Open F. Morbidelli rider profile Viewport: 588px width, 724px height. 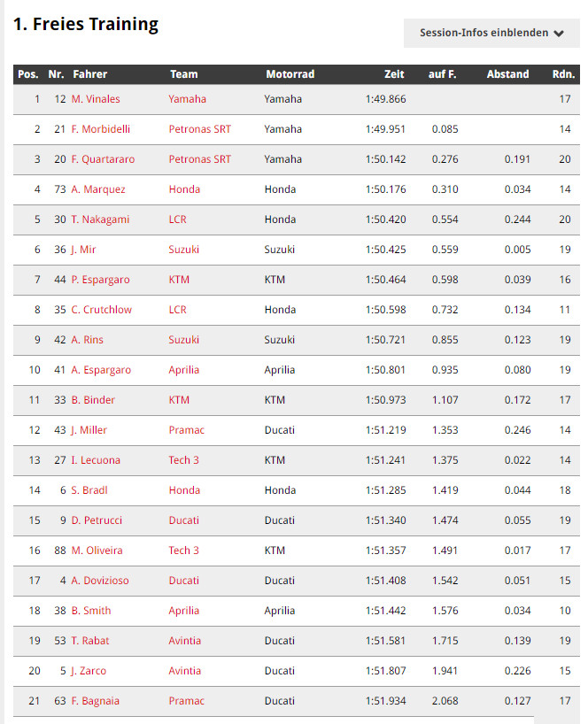point(100,129)
